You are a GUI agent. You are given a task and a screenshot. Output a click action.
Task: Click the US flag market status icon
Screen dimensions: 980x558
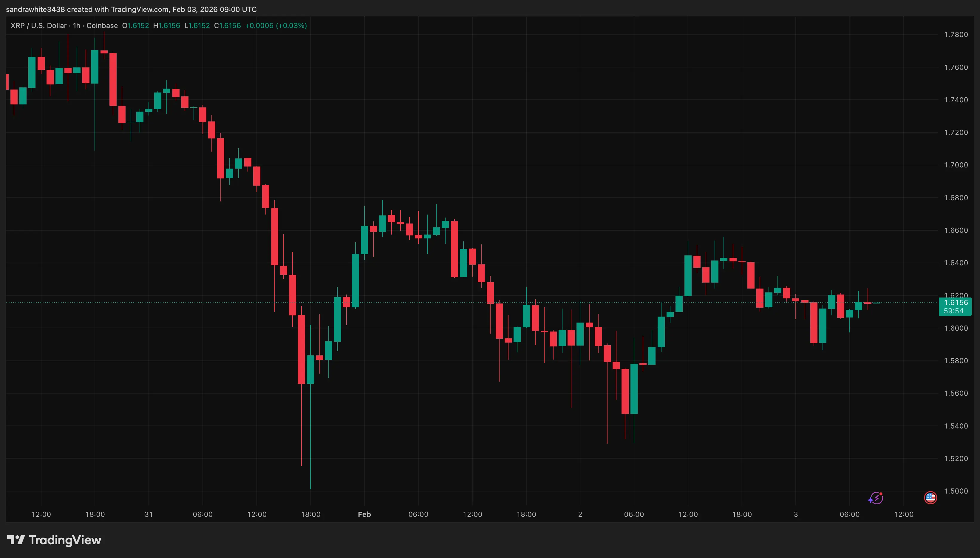[x=930, y=498]
